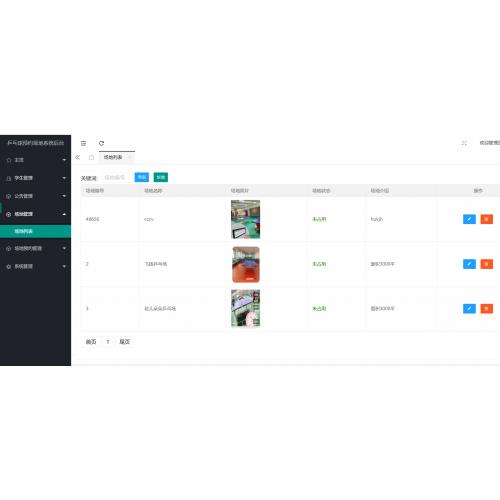
Task: Click the double-left arrow beside tabs
Action: [x=78, y=157]
